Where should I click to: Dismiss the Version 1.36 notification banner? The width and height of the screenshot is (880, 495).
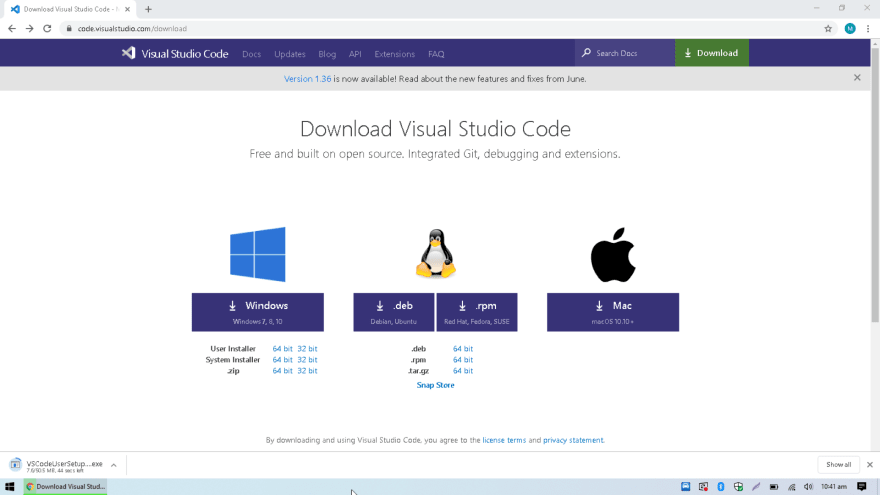[x=857, y=78]
